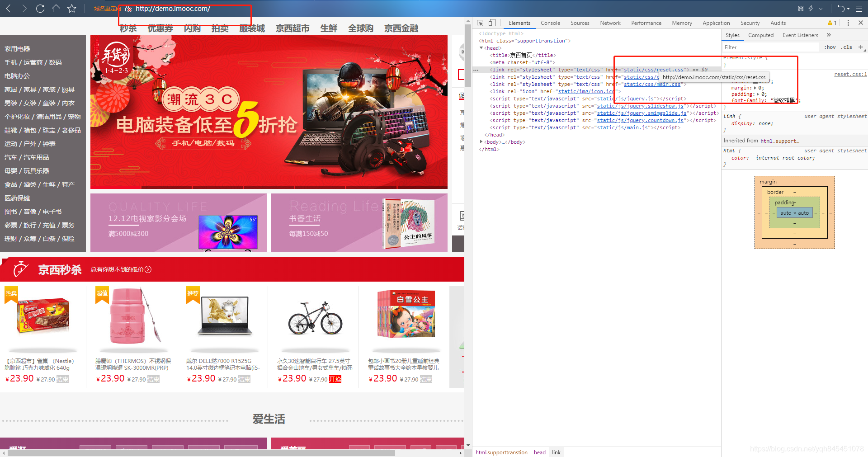This screenshot has height=457, width=868.
Task: Open the 电脑办公 category
Action: click(x=17, y=76)
